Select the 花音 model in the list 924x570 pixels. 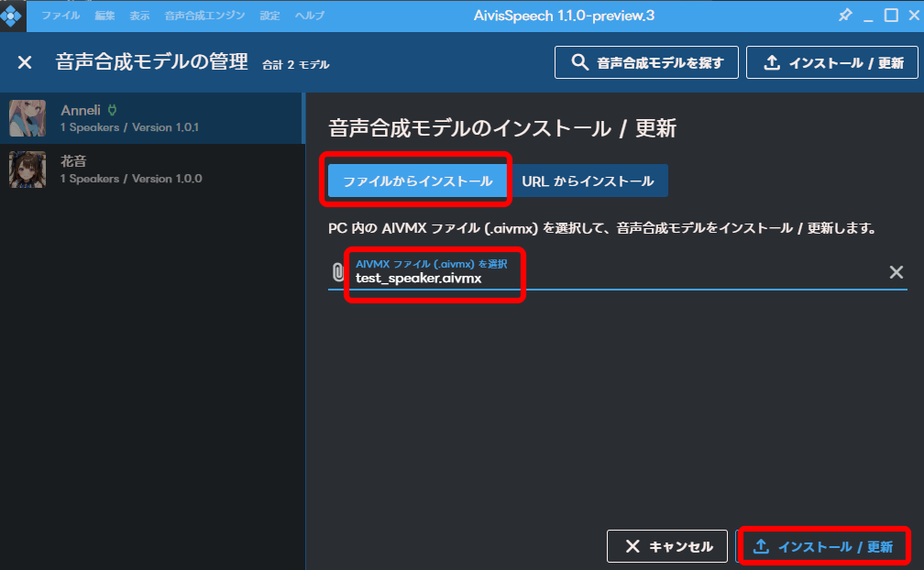click(x=152, y=170)
